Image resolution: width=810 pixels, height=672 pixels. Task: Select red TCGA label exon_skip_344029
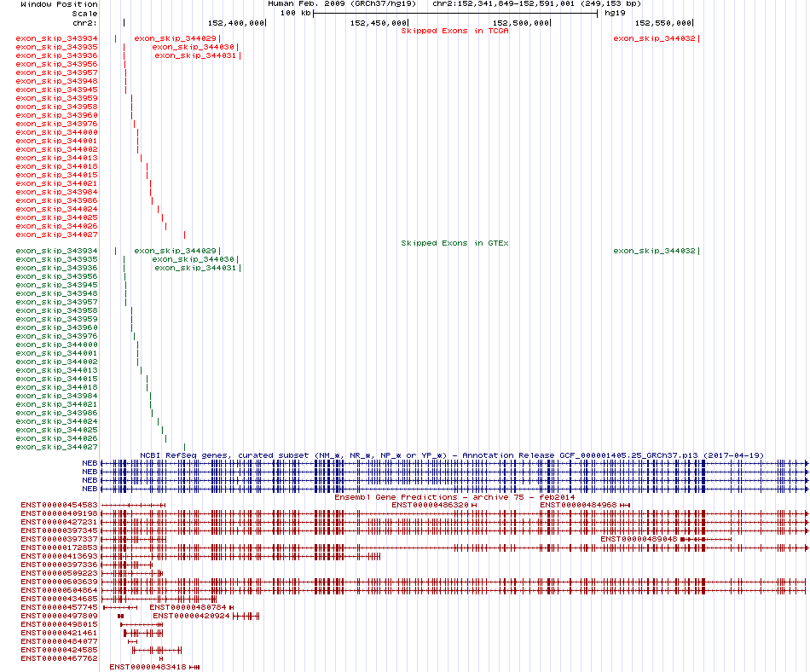click(175, 38)
